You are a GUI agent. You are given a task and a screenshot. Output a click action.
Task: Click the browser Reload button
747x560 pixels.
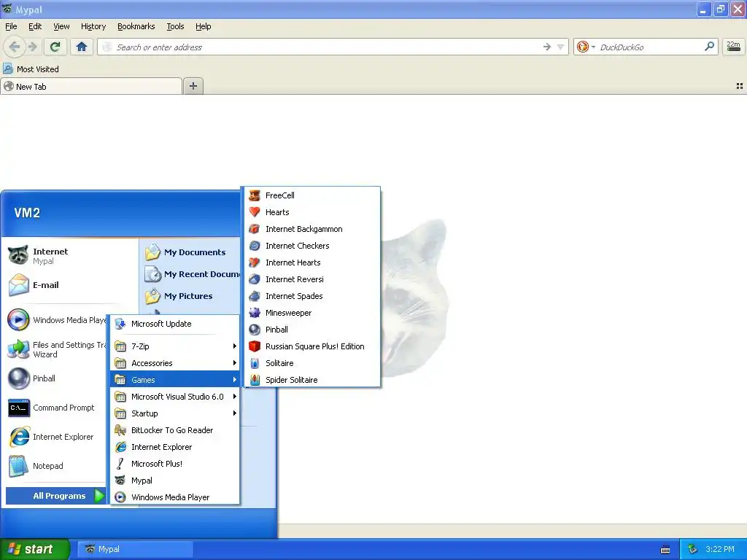[x=55, y=47]
